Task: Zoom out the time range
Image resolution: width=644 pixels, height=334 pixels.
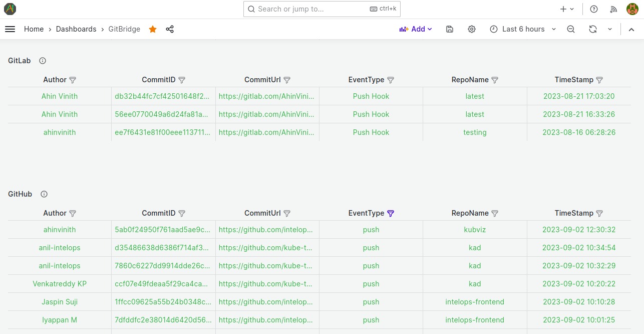Action: [x=571, y=29]
